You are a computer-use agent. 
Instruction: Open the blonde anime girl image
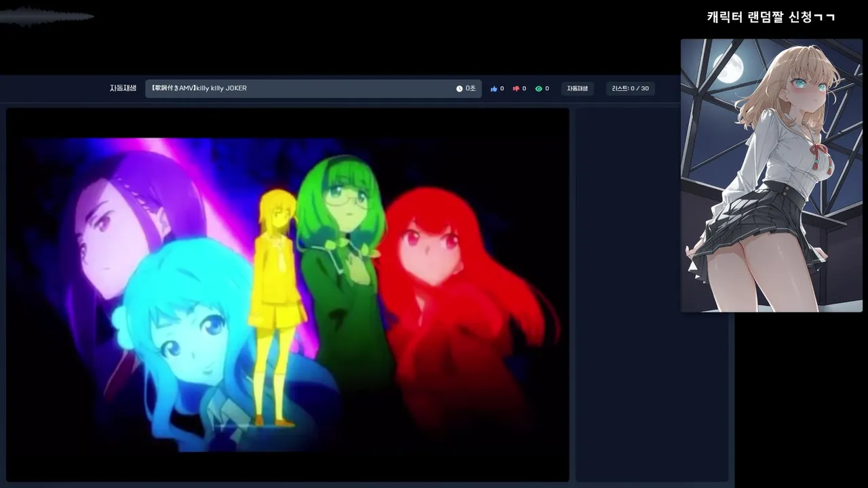coord(771,176)
